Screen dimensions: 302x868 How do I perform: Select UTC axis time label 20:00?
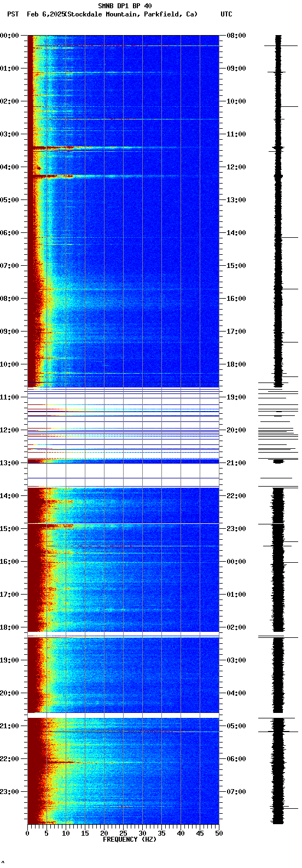[x=236, y=430]
